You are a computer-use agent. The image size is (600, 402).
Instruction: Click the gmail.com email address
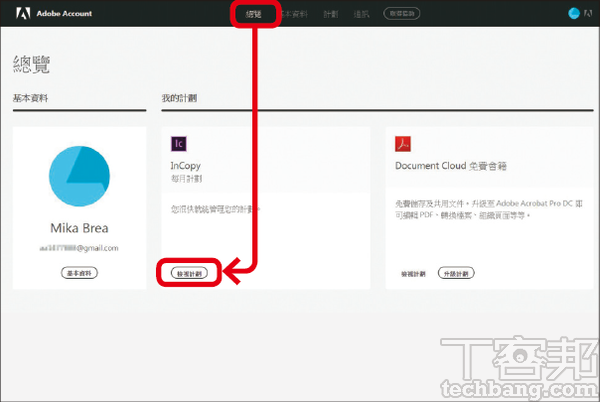(x=79, y=248)
